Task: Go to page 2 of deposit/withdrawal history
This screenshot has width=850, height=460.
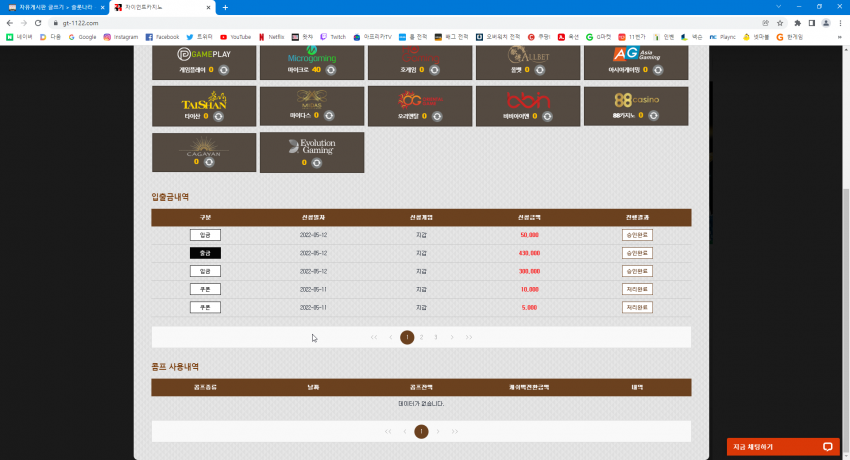Action: click(x=421, y=337)
